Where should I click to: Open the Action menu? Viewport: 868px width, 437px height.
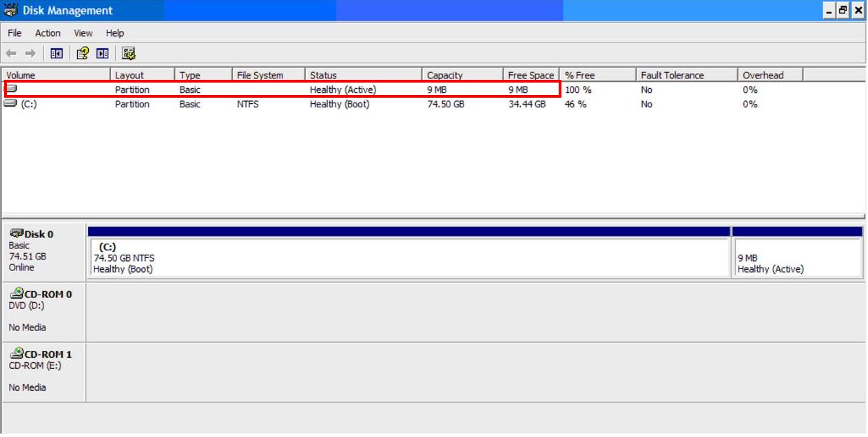[x=48, y=33]
